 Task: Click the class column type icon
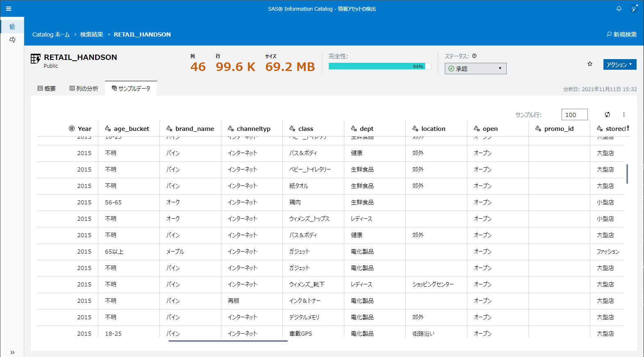[292, 128]
